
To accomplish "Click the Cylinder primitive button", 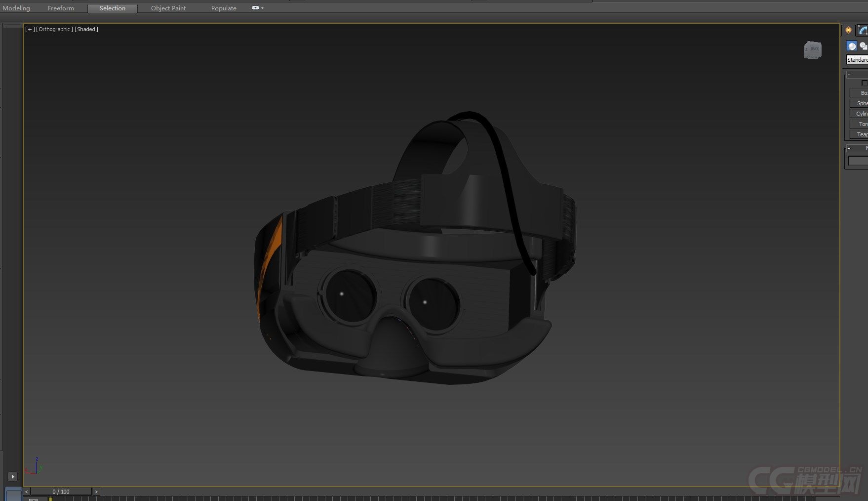I will (860, 114).
